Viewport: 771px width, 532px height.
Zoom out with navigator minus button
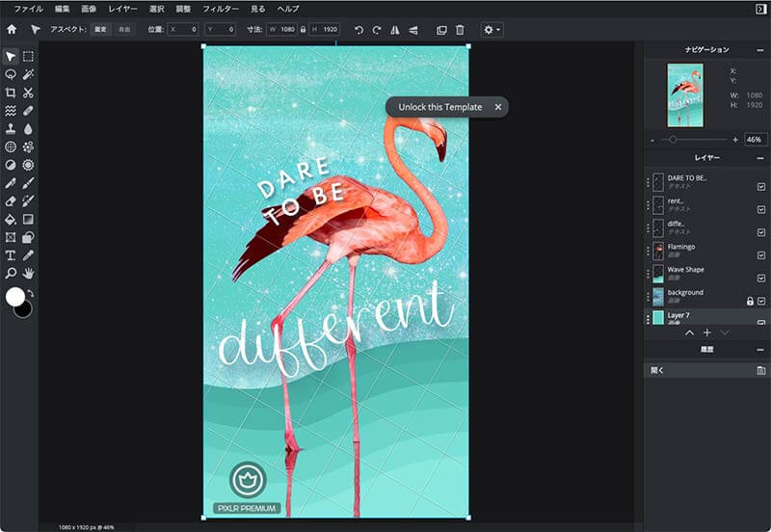[x=652, y=140]
